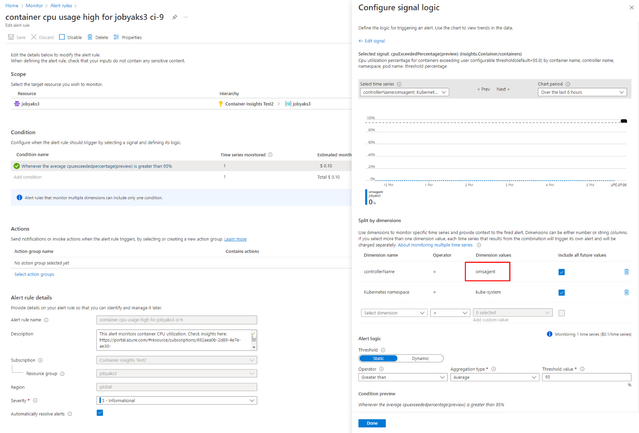Select the Dynamic threshold option
The width and height of the screenshot is (639, 433).
[x=420, y=358]
